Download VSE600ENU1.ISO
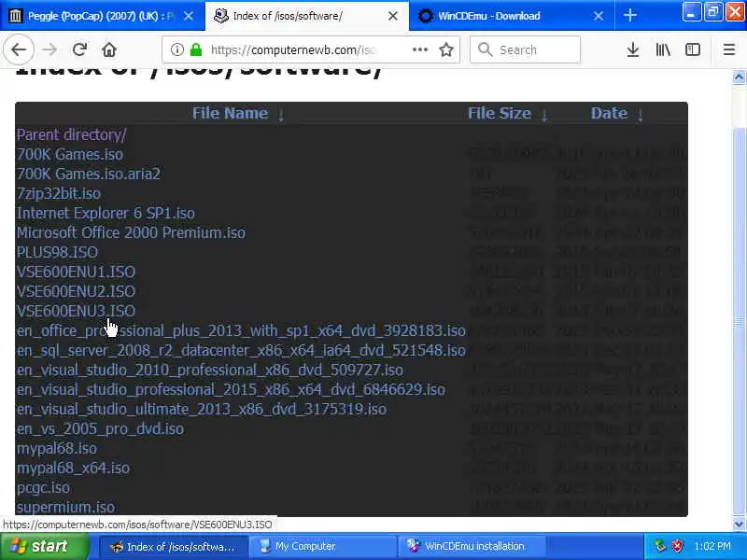 coord(76,272)
